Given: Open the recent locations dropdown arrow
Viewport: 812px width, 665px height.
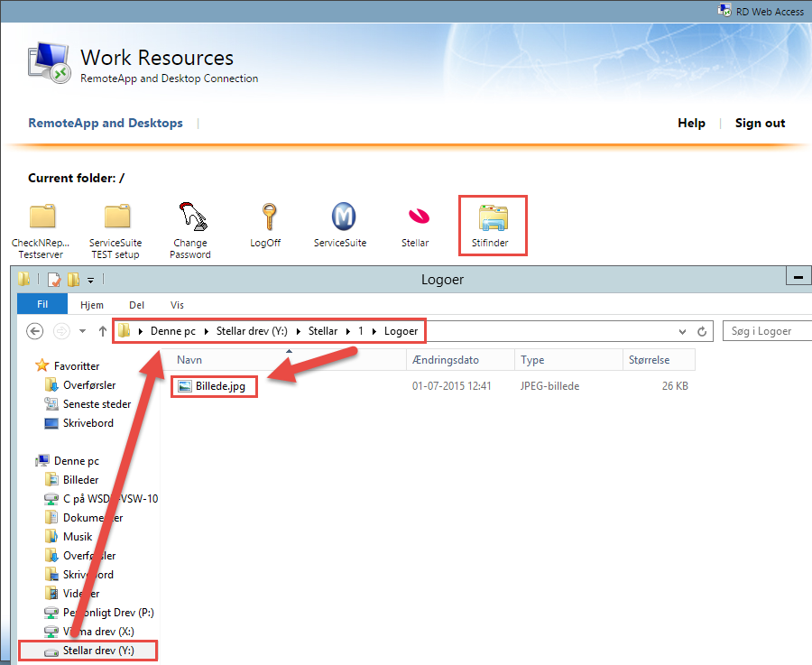Looking at the screenshot, I should 82,331.
